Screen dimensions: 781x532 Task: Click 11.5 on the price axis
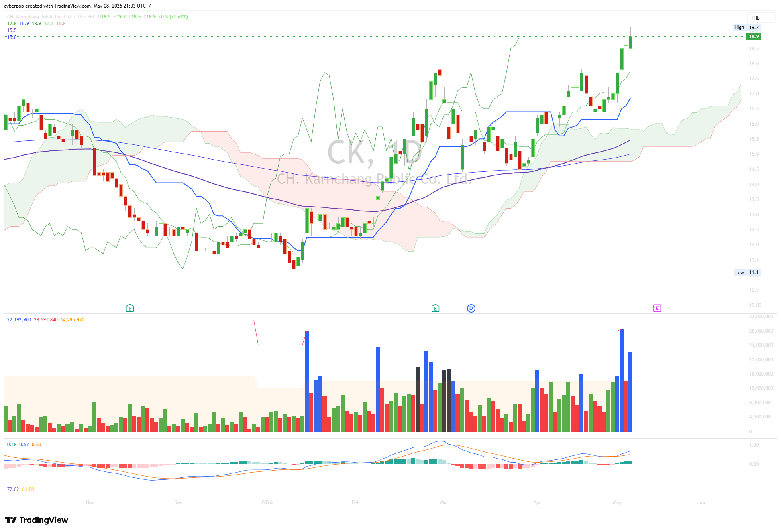754,260
